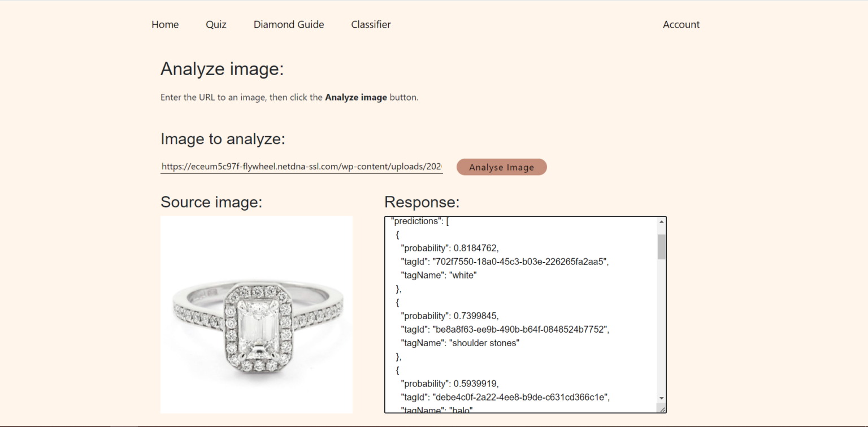Click the response scrollbar down arrow
Viewport: 868px width, 427px height.
click(x=662, y=398)
